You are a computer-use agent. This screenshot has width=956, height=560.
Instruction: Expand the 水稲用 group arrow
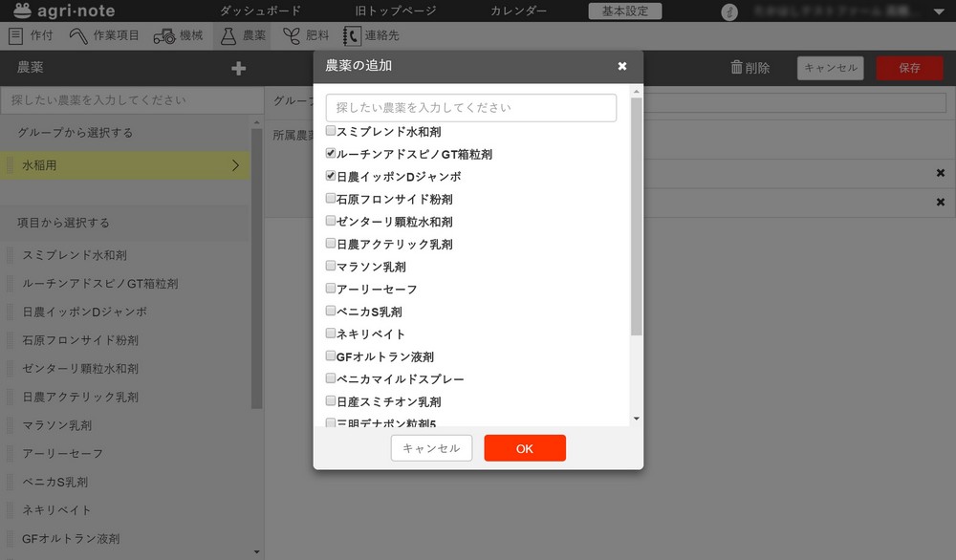[x=235, y=165]
